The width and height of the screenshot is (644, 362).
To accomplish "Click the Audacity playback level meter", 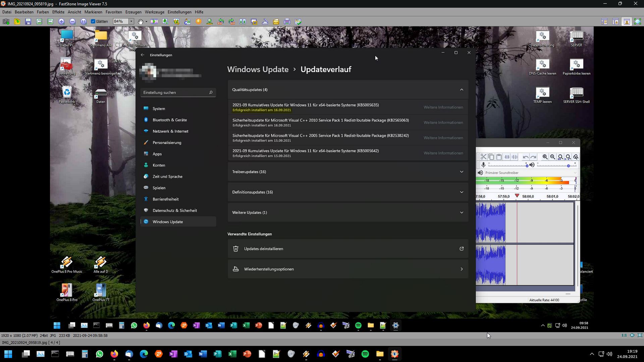I will (x=526, y=181).
